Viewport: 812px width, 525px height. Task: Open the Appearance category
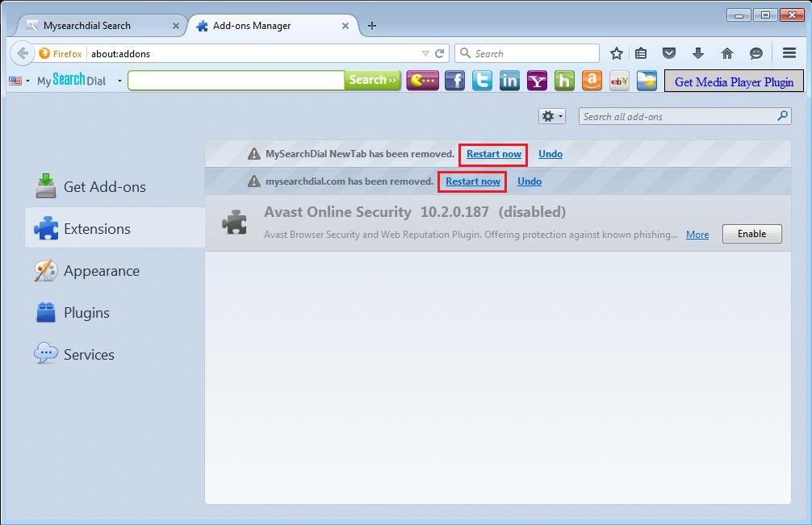[115, 270]
